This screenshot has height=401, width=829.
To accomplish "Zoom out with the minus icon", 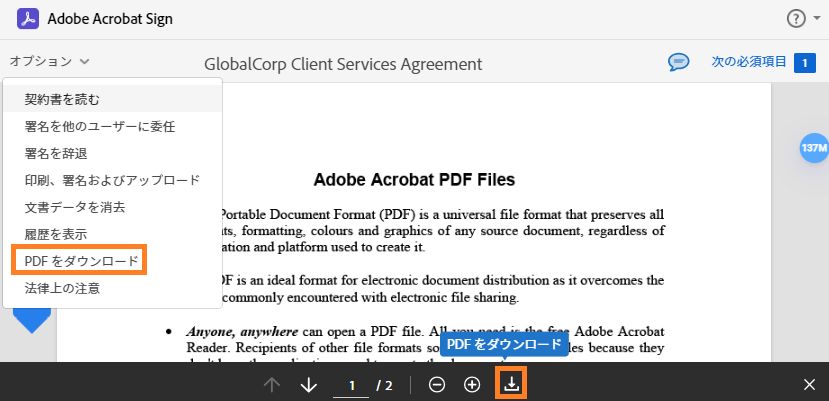I will click(x=437, y=385).
